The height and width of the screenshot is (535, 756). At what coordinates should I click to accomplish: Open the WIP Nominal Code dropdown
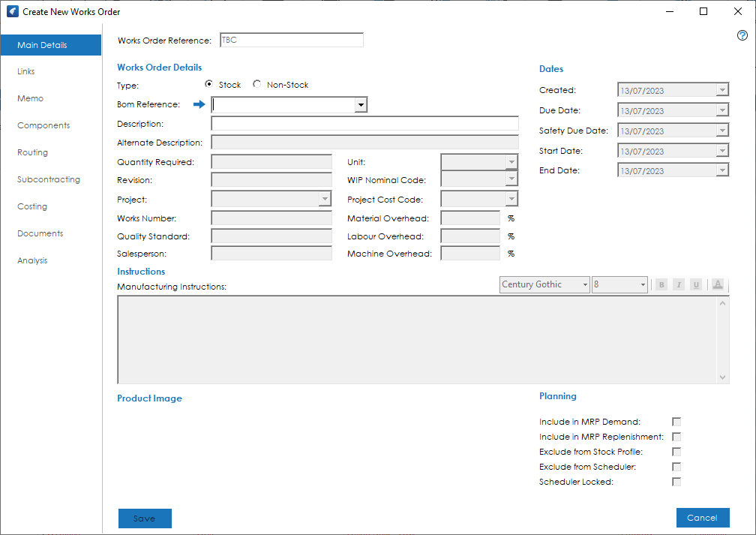pyautogui.click(x=511, y=179)
